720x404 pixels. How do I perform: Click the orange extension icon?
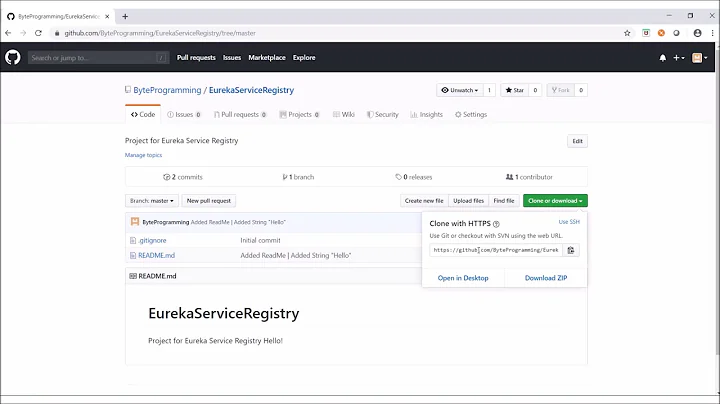(661, 33)
